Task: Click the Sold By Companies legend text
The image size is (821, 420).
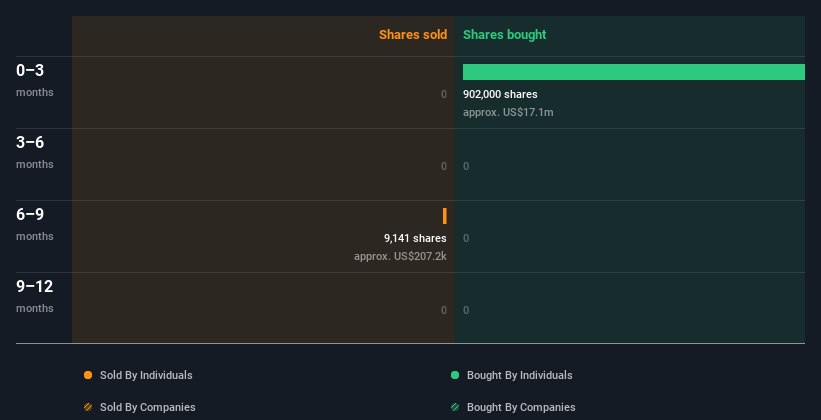Action: click(148, 407)
